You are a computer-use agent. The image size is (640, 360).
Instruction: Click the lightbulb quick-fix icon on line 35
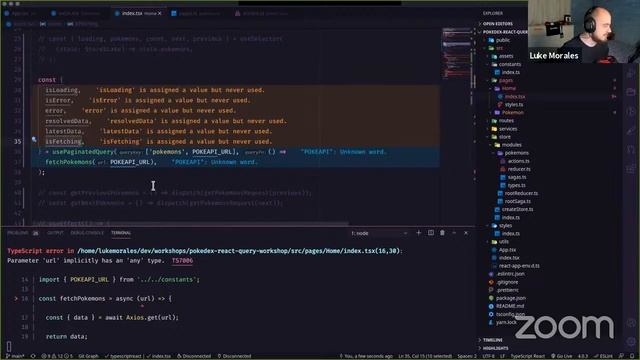pos(34,140)
